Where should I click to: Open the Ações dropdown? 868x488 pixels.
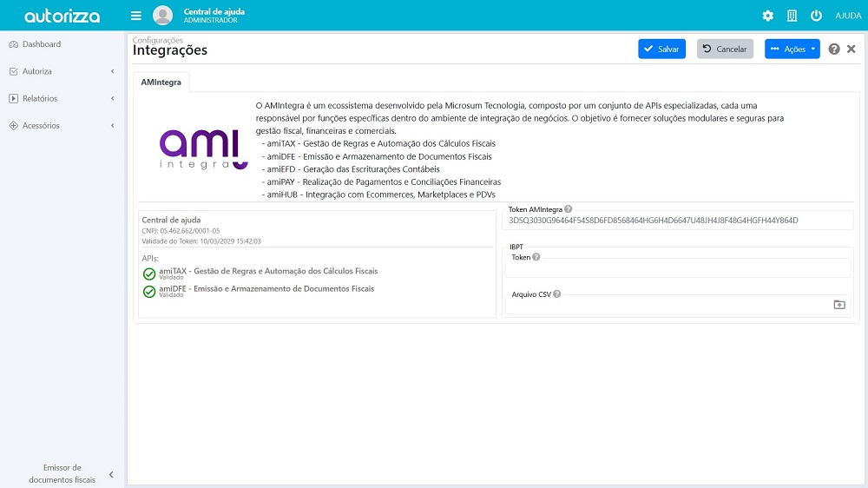click(x=792, y=49)
